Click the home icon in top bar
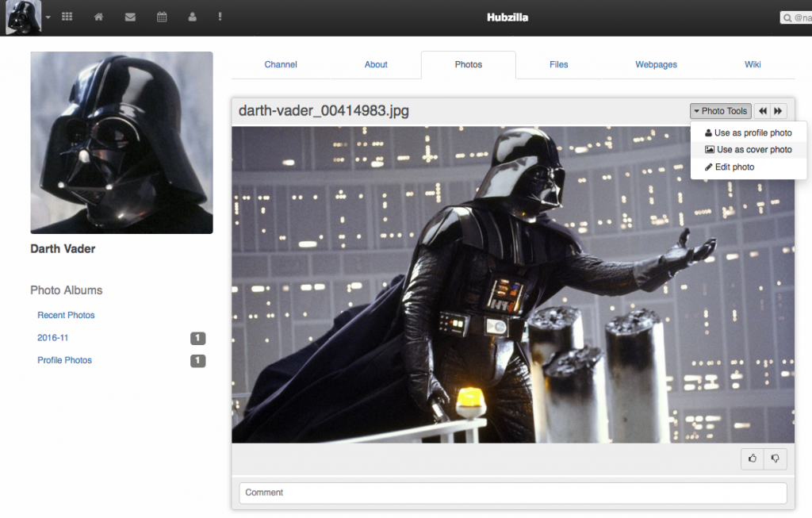The height and width of the screenshot is (518, 812). (x=98, y=17)
